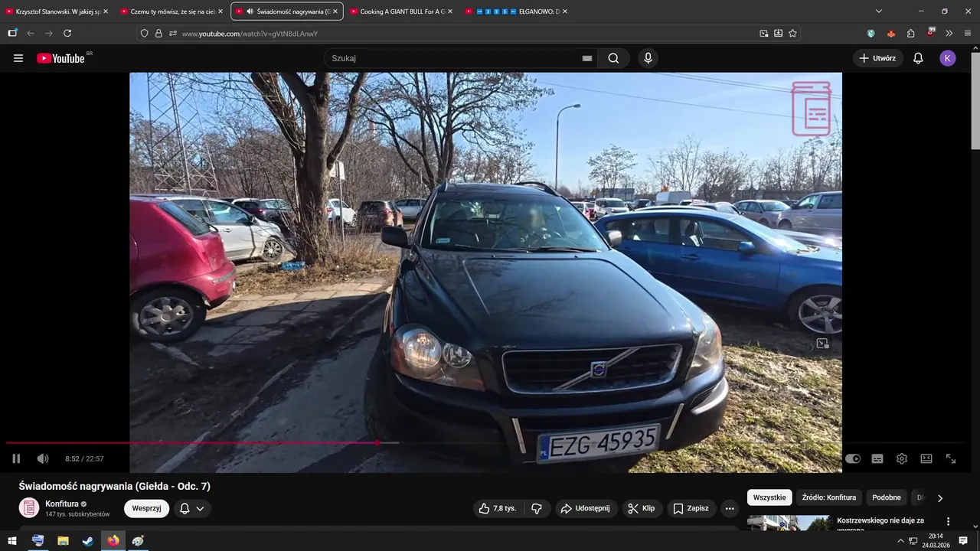Close the Cooking A GIANT BULL tab
The width and height of the screenshot is (980, 551).
pyautogui.click(x=449, y=11)
